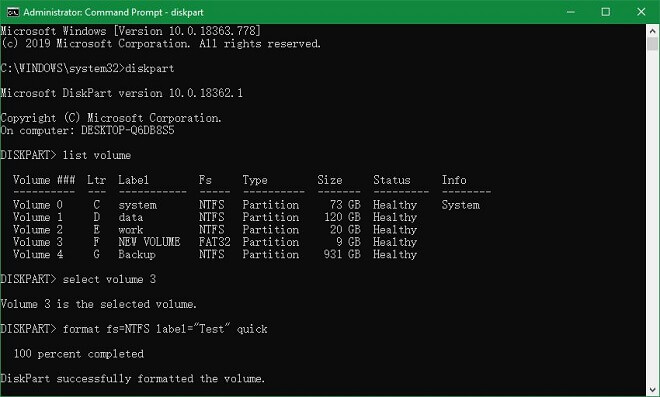Click the Volume 2 work row

pyautogui.click(x=215, y=230)
